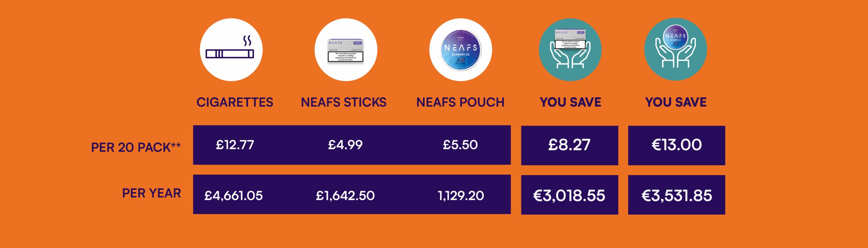The width and height of the screenshot is (868, 248).
Task: Click the £4.99 sticks pack price
Action: 345,145
